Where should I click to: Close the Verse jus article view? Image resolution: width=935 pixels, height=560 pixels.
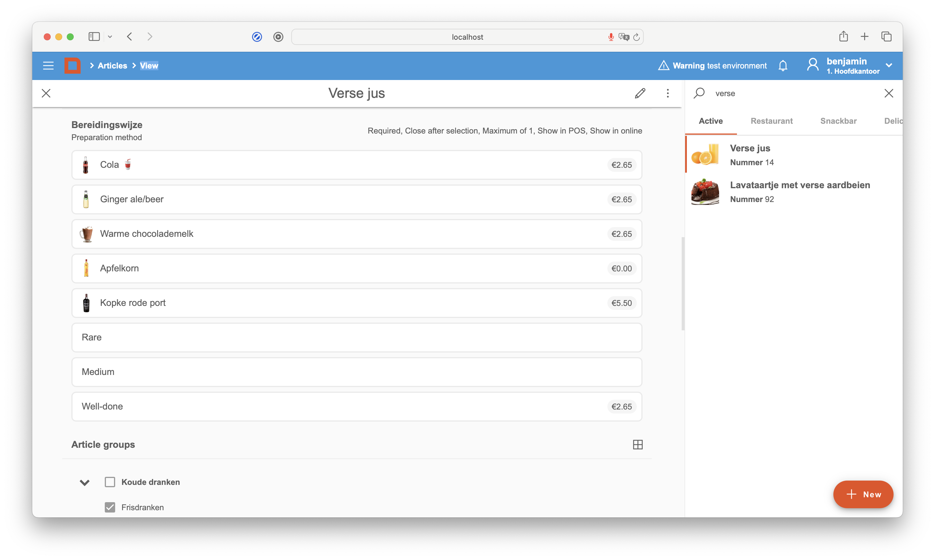(46, 93)
